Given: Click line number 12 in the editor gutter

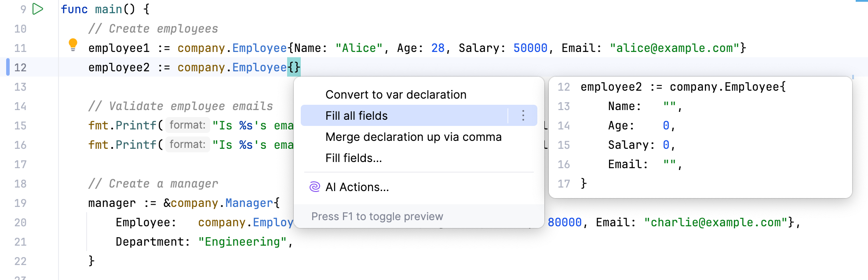Looking at the screenshot, I should [x=20, y=67].
